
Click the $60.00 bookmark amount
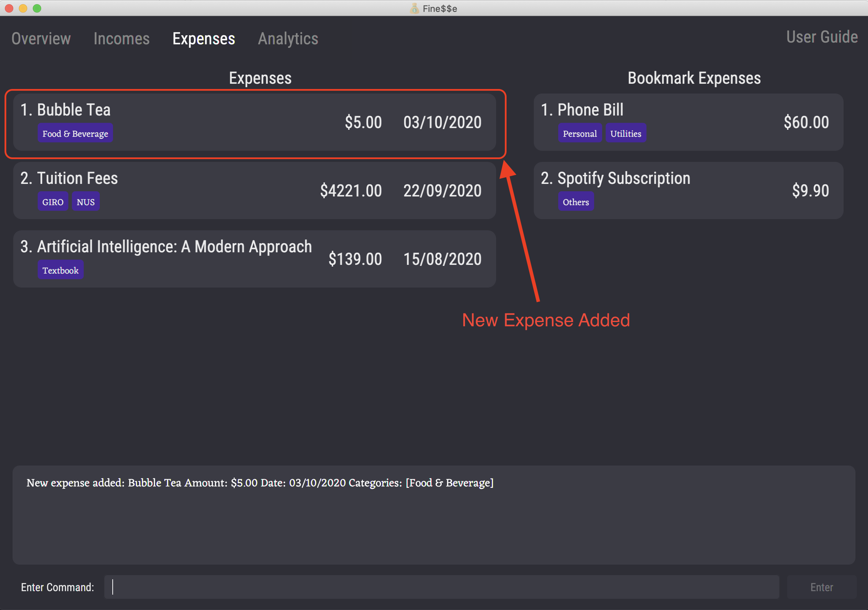806,122
